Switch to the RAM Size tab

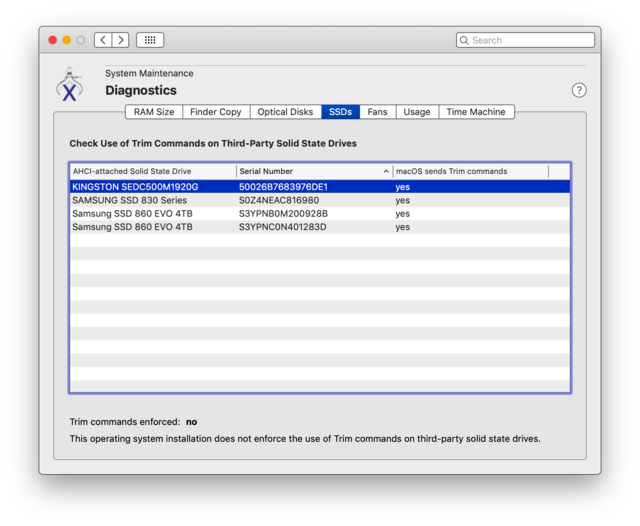(154, 112)
